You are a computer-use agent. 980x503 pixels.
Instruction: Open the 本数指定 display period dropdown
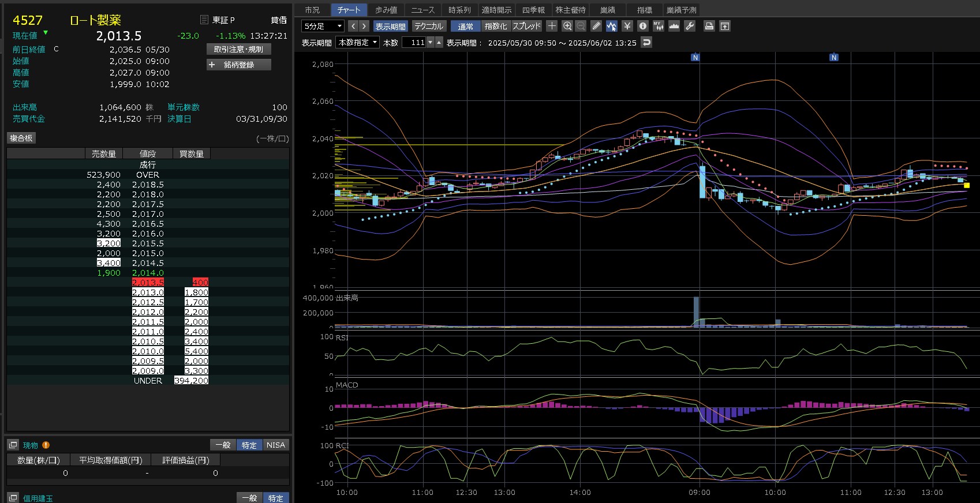358,42
